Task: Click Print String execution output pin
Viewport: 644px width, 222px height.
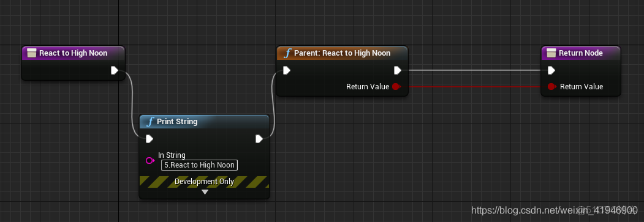Action: [x=259, y=139]
